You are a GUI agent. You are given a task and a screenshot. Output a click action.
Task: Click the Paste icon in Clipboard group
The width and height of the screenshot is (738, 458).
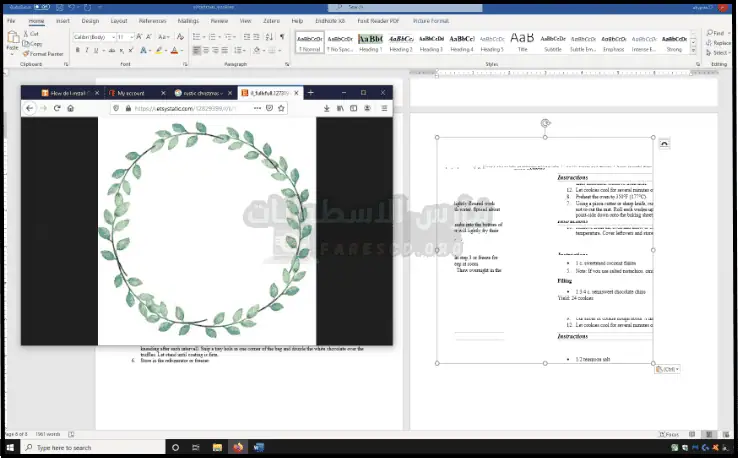pyautogui.click(x=12, y=41)
